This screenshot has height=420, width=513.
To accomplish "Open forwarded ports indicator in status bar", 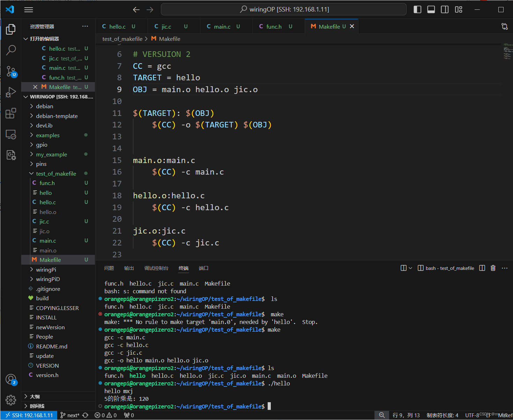I will pyautogui.click(x=129, y=415).
